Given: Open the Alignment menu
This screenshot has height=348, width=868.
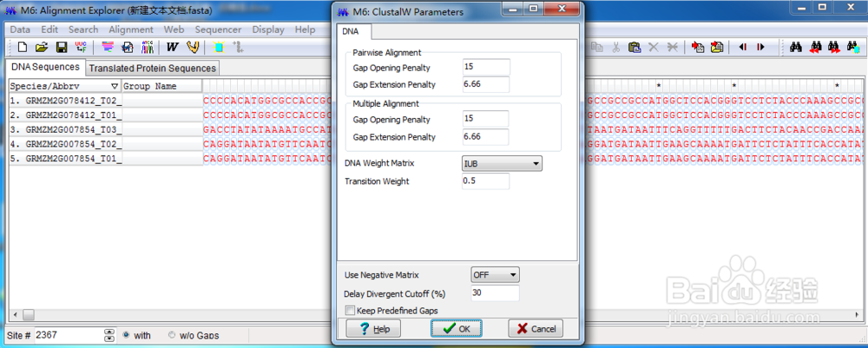Looking at the screenshot, I should [131, 30].
